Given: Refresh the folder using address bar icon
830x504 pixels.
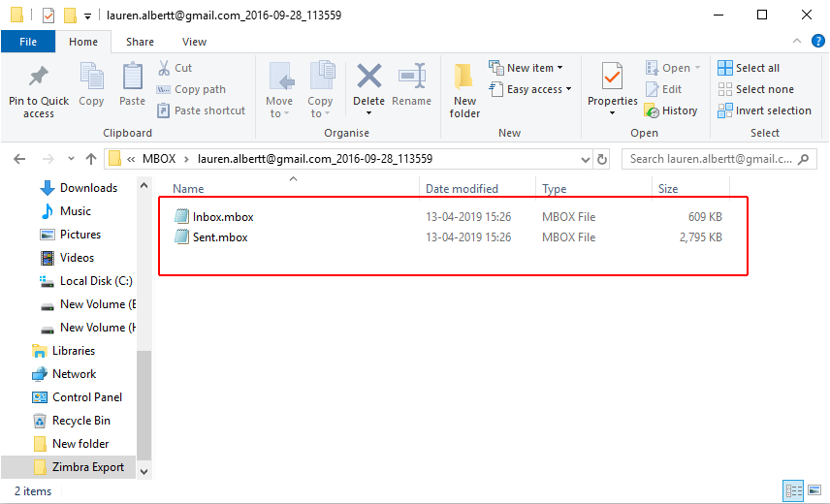Looking at the screenshot, I should (x=603, y=159).
